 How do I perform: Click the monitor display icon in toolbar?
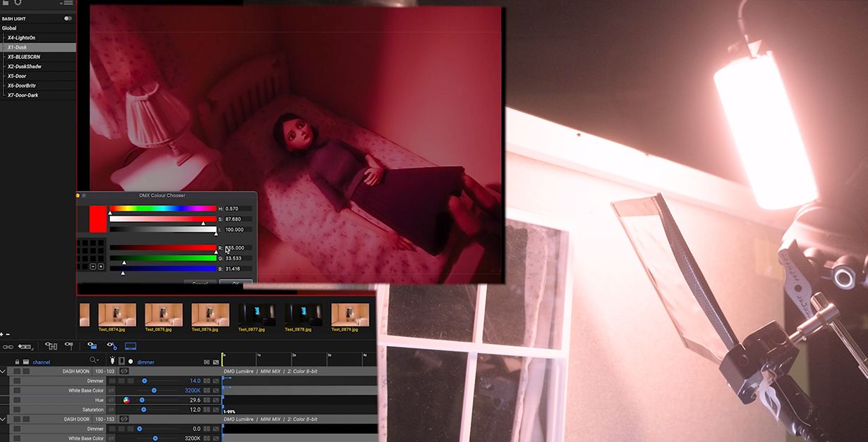coord(131,346)
